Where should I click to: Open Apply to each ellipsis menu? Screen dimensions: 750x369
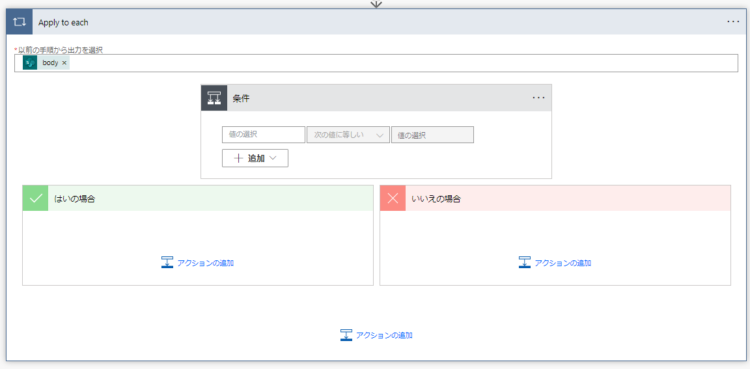(x=733, y=22)
